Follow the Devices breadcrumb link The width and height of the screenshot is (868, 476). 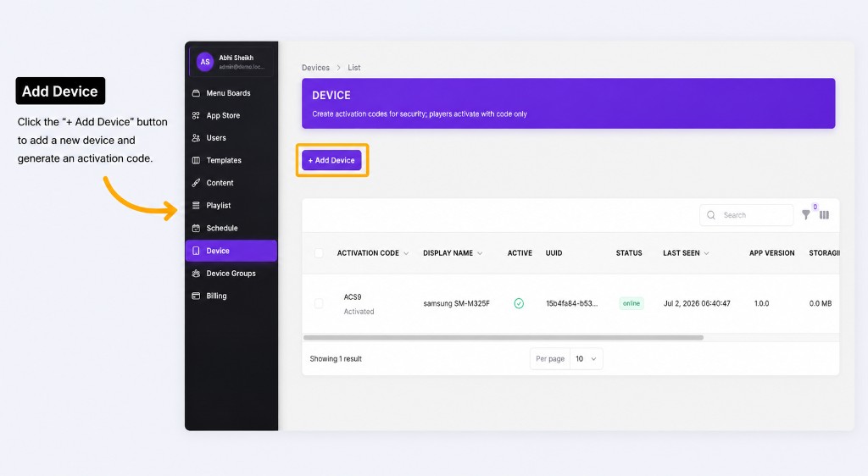pos(315,68)
